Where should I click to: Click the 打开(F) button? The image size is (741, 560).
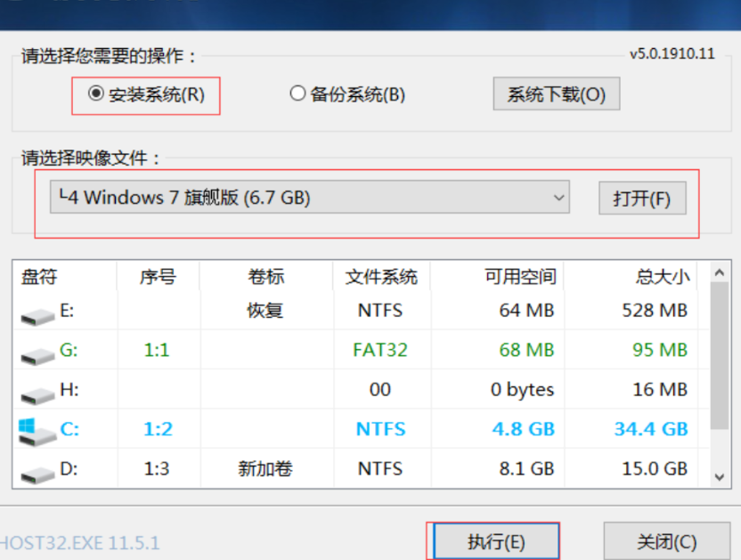point(641,198)
